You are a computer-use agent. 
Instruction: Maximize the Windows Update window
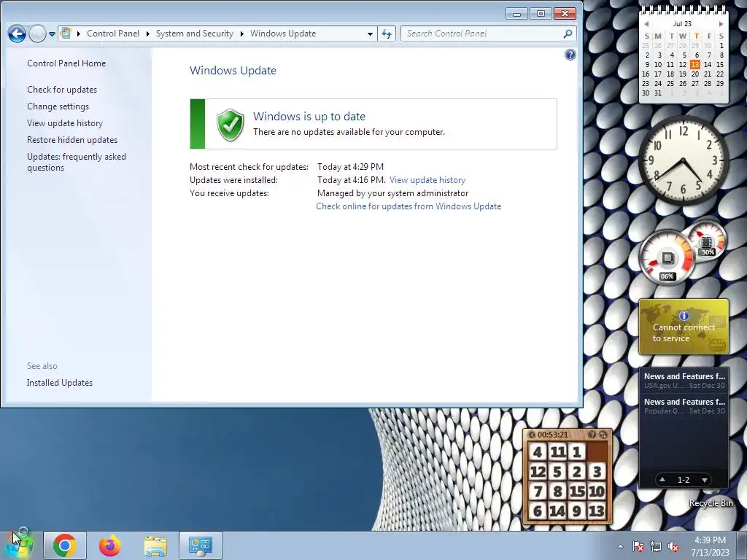tap(541, 14)
